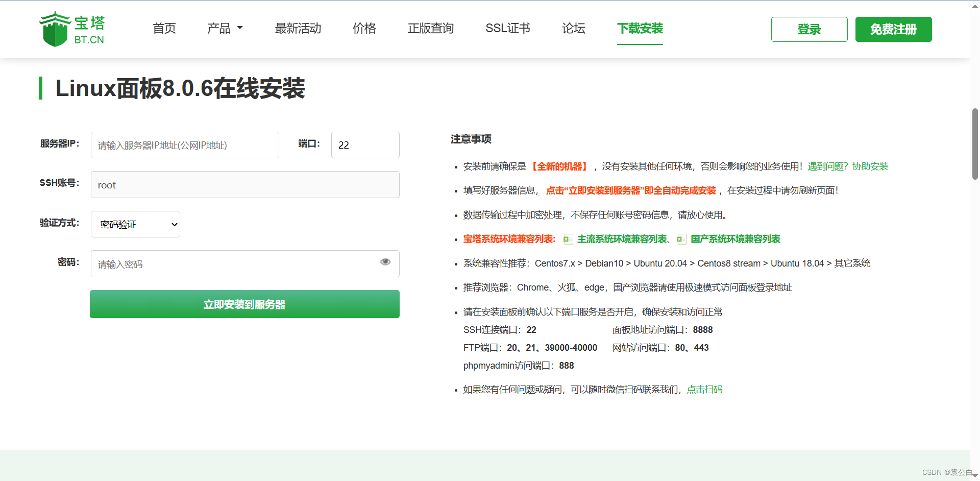The image size is (980, 481).
Task: Open 价格 navigation item
Action: pyautogui.click(x=364, y=28)
